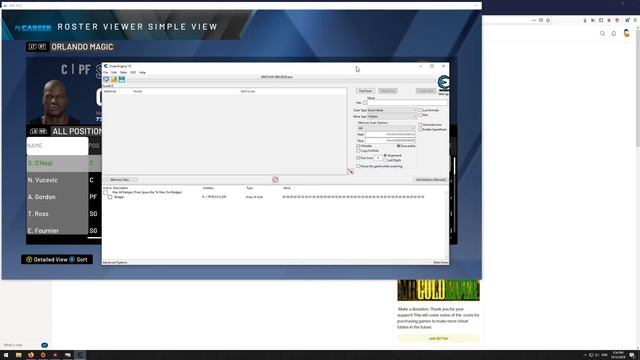
Task: Open the Value Type dropdown
Action: click(392, 116)
